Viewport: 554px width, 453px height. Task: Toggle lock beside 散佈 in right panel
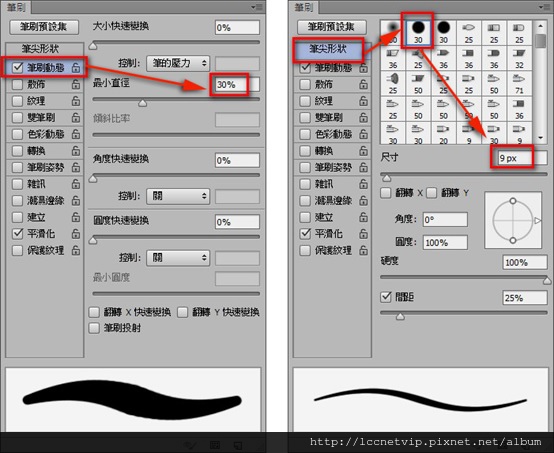[363, 84]
